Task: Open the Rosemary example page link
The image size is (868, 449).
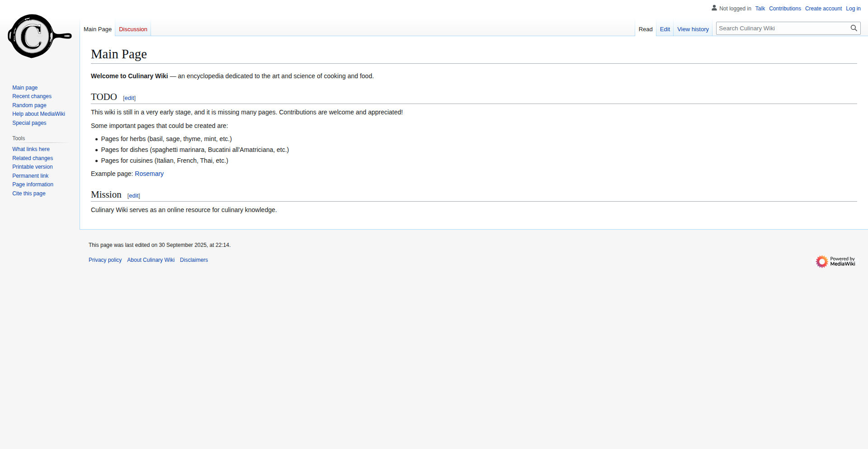Action: pos(149,174)
